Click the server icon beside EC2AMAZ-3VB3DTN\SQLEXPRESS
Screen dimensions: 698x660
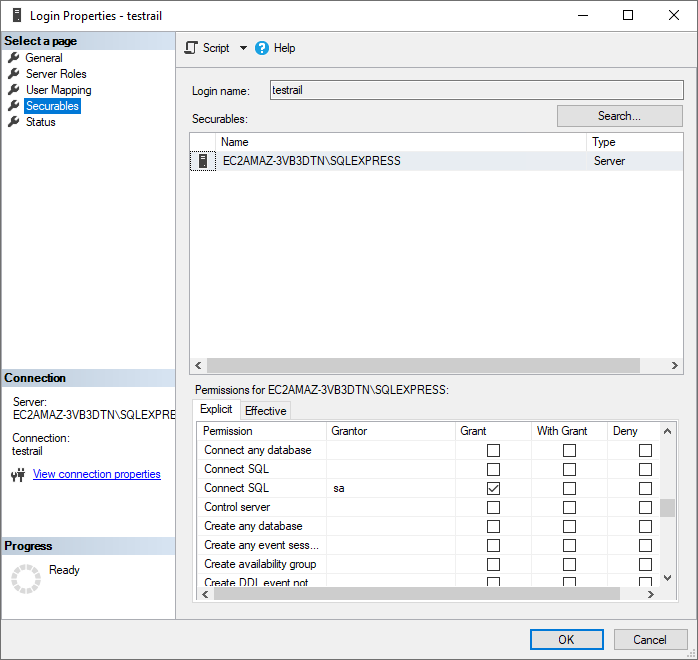[x=203, y=161]
